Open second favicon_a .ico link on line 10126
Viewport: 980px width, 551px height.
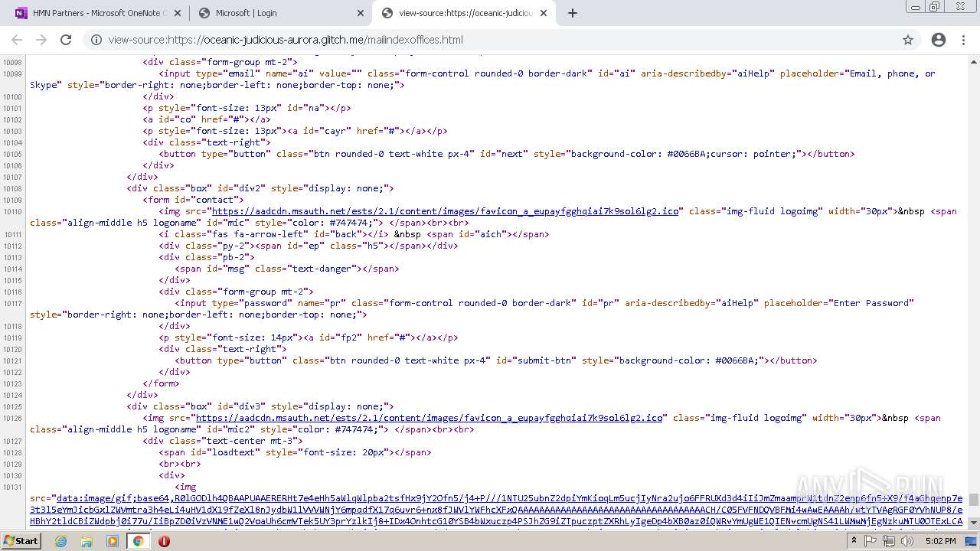(430, 418)
